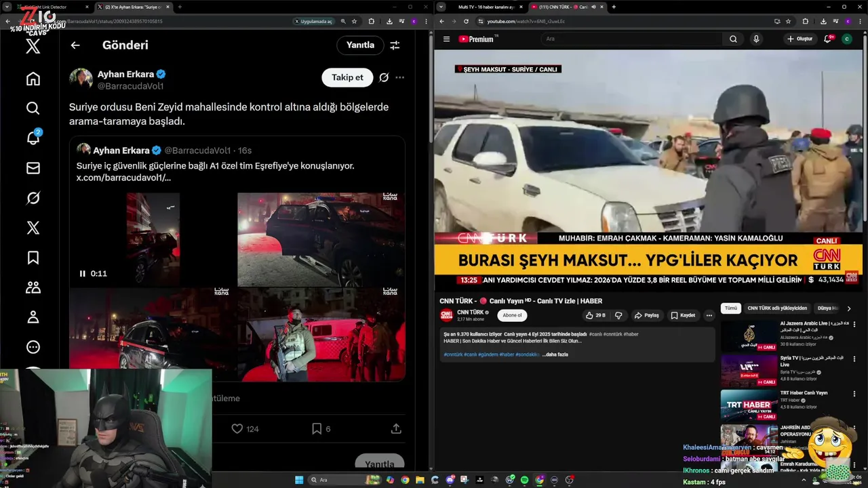
Task: Dislike the CNN TÜRK live video
Action: coord(618,315)
